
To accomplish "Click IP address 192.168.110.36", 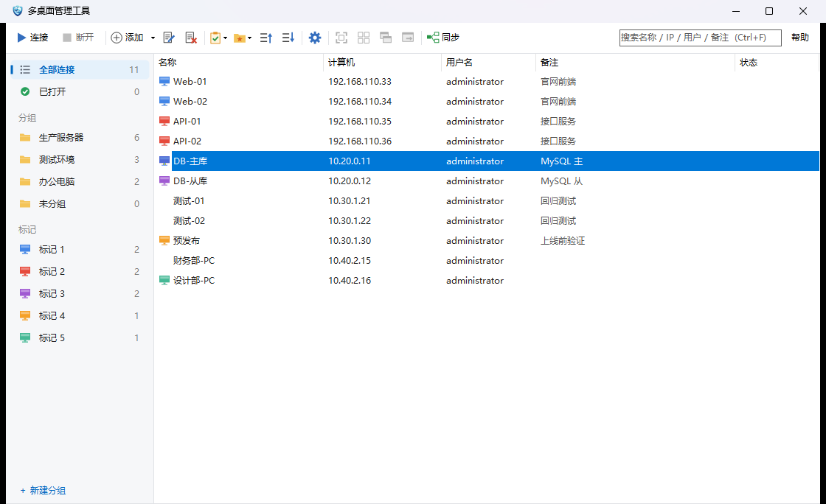I will (360, 141).
